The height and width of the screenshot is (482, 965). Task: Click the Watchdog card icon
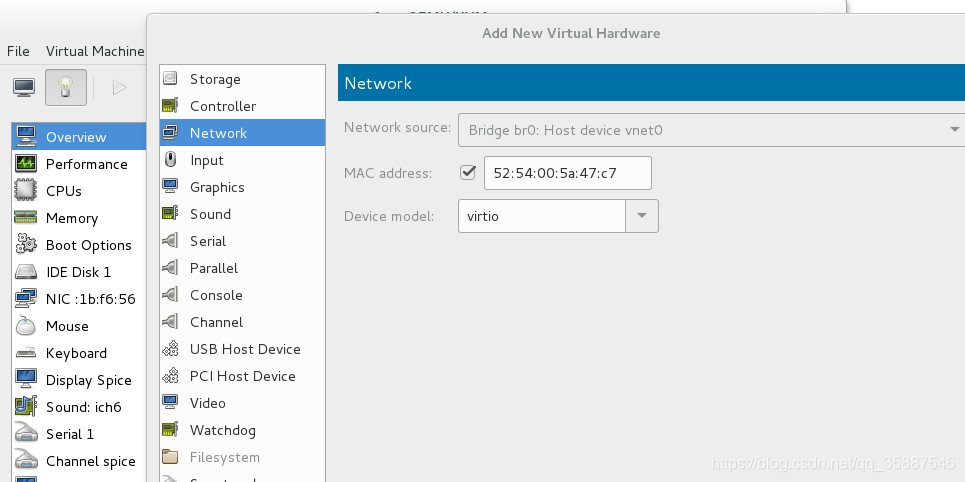point(170,430)
